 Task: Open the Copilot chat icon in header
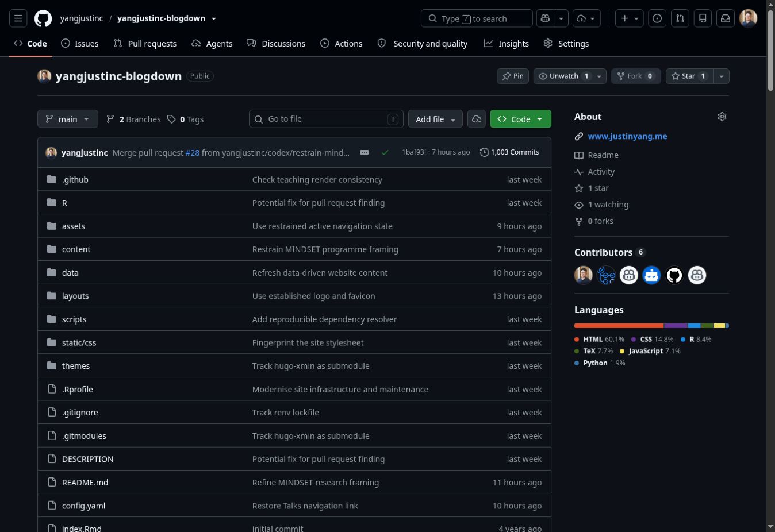pos(545,18)
